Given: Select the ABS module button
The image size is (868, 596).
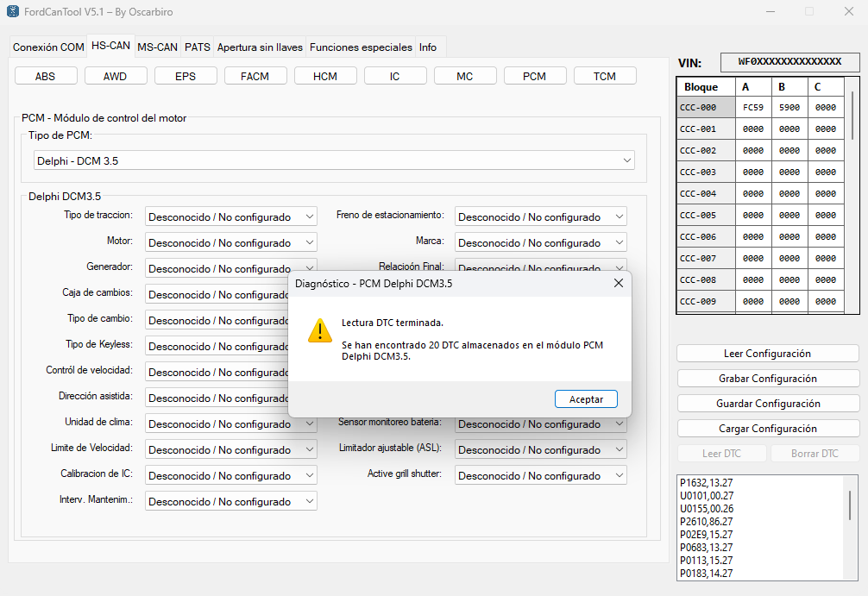Looking at the screenshot, I should (x=46, y=76).
